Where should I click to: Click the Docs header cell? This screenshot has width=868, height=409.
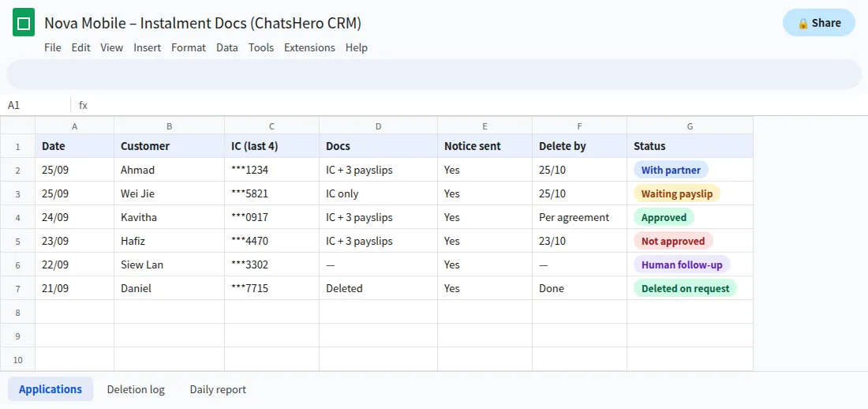(x=379, y=146)
